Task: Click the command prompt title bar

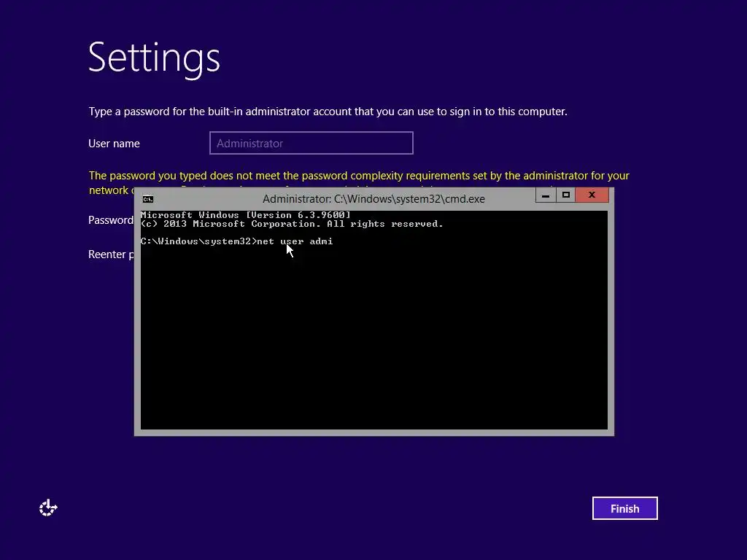Action: point(373,199)
